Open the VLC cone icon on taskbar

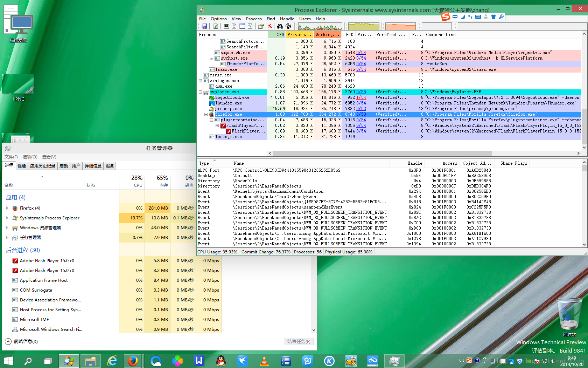(x=264, y=361)
